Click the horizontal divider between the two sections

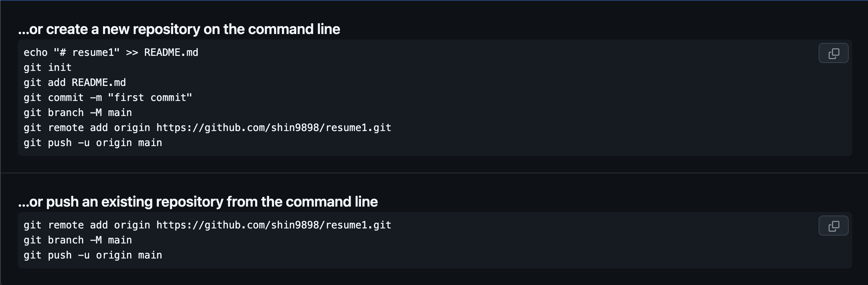tap(434, 173)
